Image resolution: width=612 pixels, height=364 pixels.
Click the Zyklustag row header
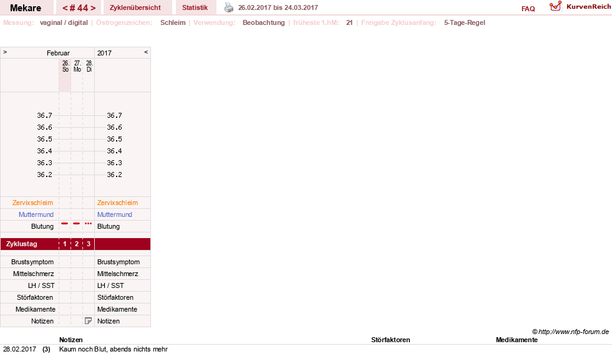pyautogui.click(x=21, y=244)
